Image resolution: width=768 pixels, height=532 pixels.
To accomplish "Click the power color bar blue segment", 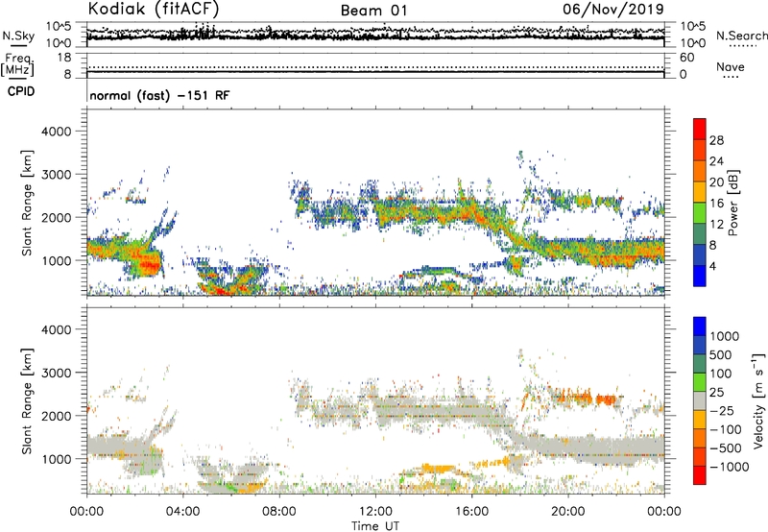I will coord(700,276).
